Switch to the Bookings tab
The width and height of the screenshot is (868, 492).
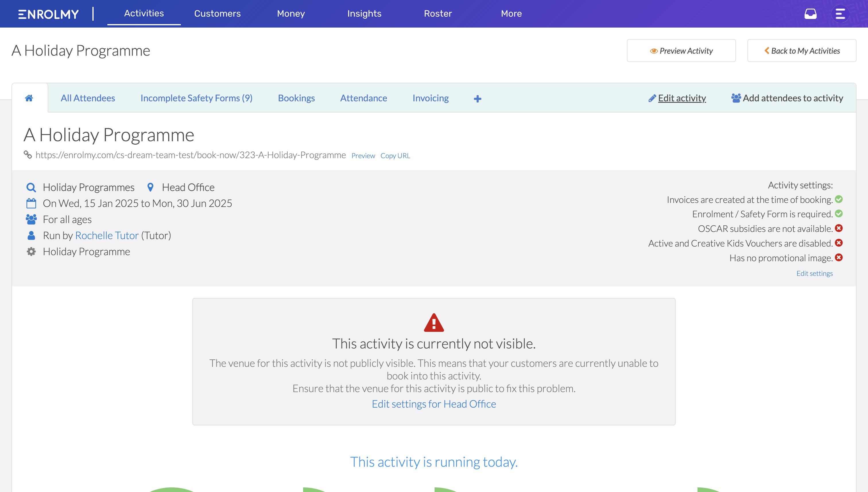(296, 98)
